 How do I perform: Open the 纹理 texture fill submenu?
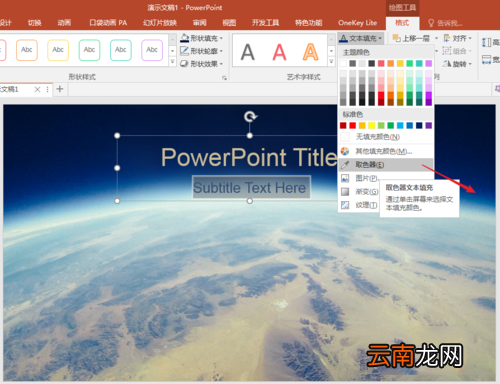pyautogui.click(x=359, y=205)
